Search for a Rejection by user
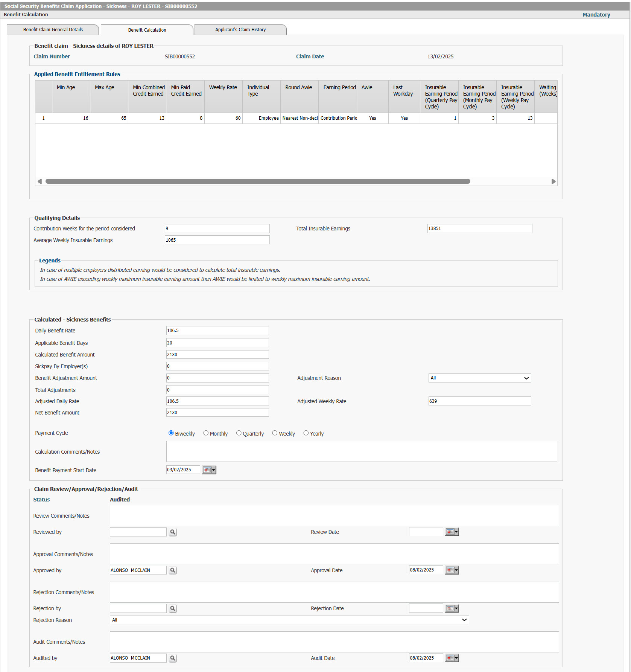This screenshot has height=672, width=631. coord(173,608)
